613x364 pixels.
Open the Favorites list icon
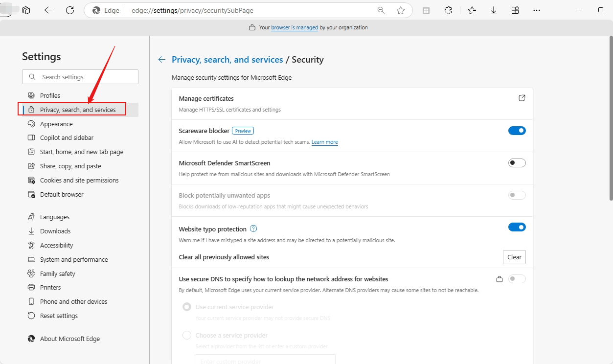point(472,10)
